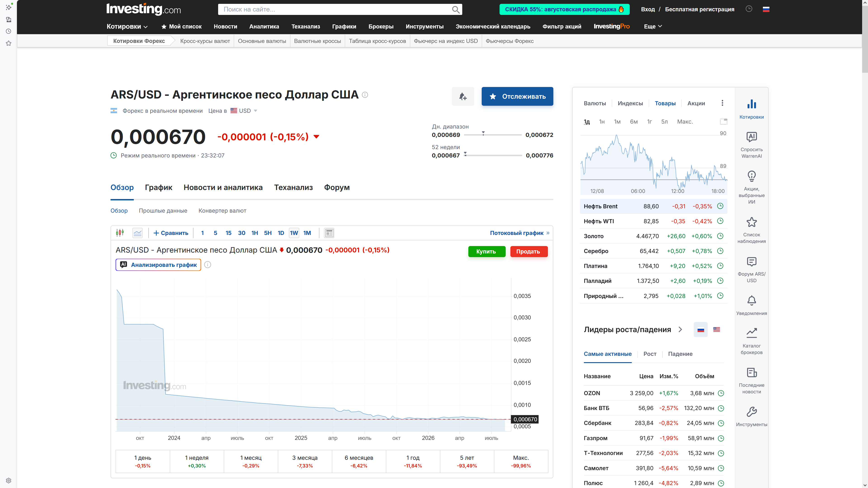Viewport: 868px width, 488px height.
Task: Open InvestingPro in navigation
Action: pyautogui.click(x=611, y=26)
